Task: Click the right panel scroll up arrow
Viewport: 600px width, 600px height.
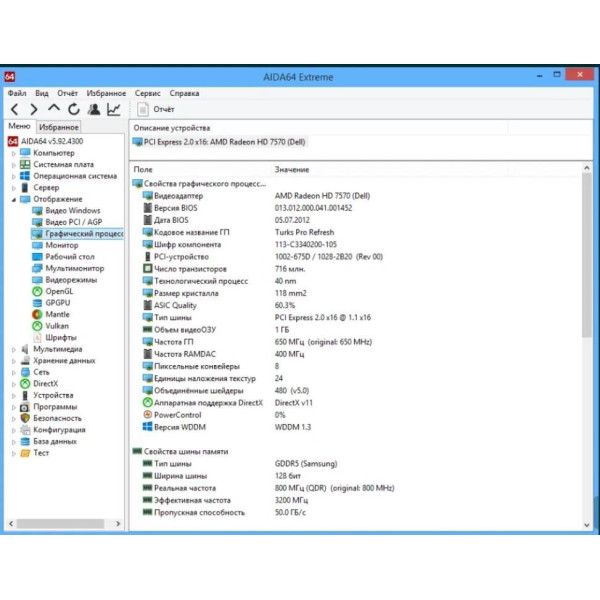Action: 587,168
